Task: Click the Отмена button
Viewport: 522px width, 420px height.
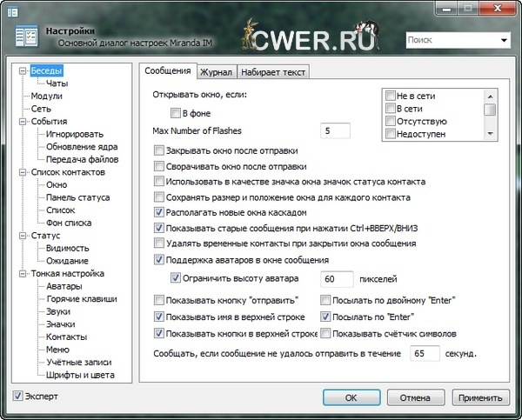Action: 416,397
